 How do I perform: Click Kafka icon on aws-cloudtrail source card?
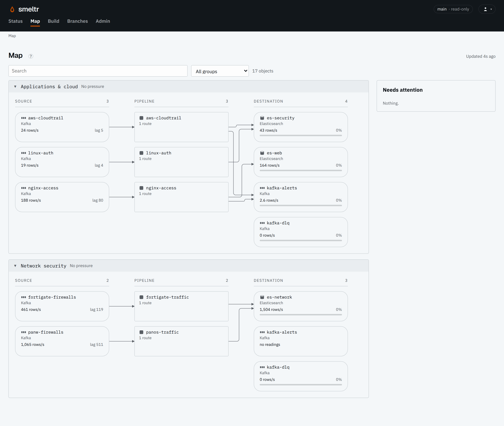tap(23, 118)
